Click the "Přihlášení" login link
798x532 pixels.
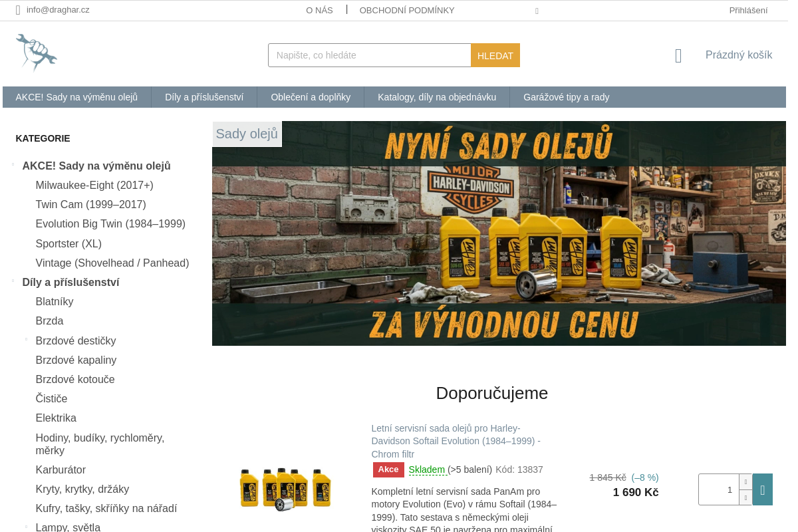pos(748,10)
